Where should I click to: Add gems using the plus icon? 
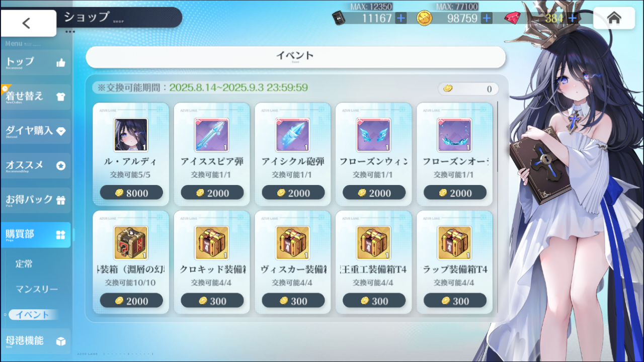pos(572,18)
